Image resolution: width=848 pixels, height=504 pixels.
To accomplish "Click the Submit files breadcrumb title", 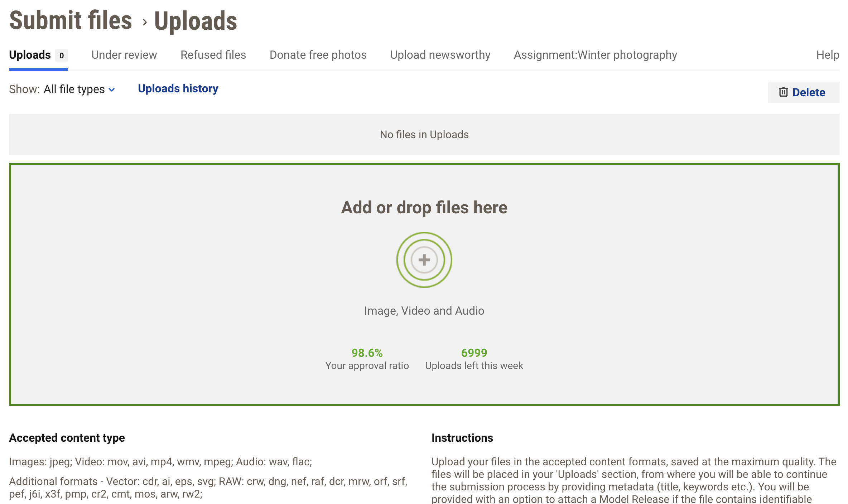I will pyautogui.click(x=71, y=20).
